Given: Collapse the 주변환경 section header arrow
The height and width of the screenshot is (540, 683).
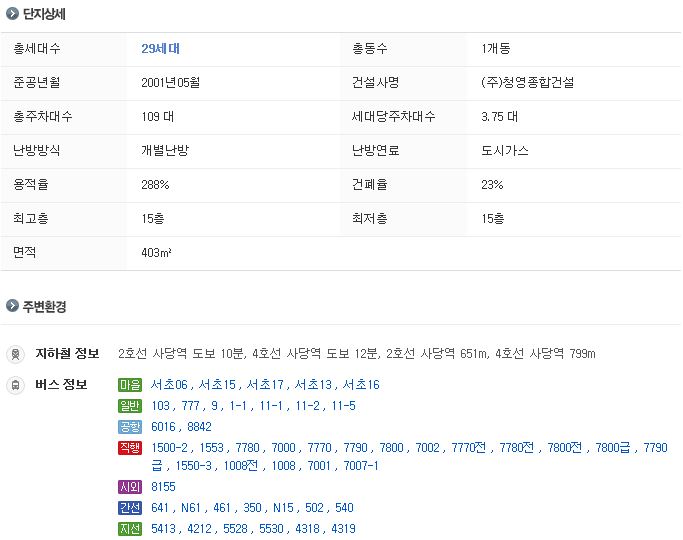Looking at the screenshot, I should tap(11, 306).
